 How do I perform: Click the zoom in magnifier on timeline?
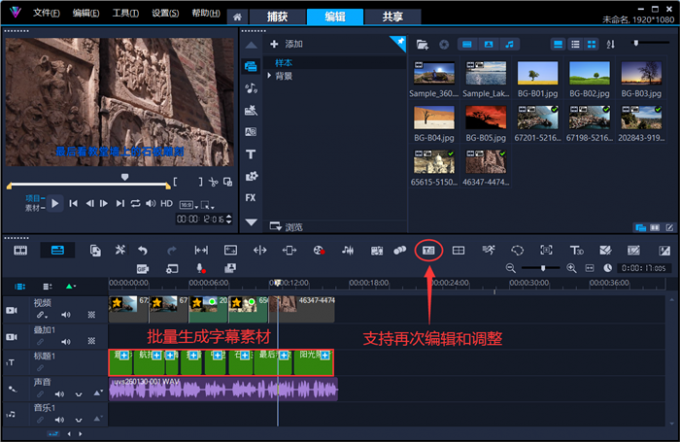572,269
